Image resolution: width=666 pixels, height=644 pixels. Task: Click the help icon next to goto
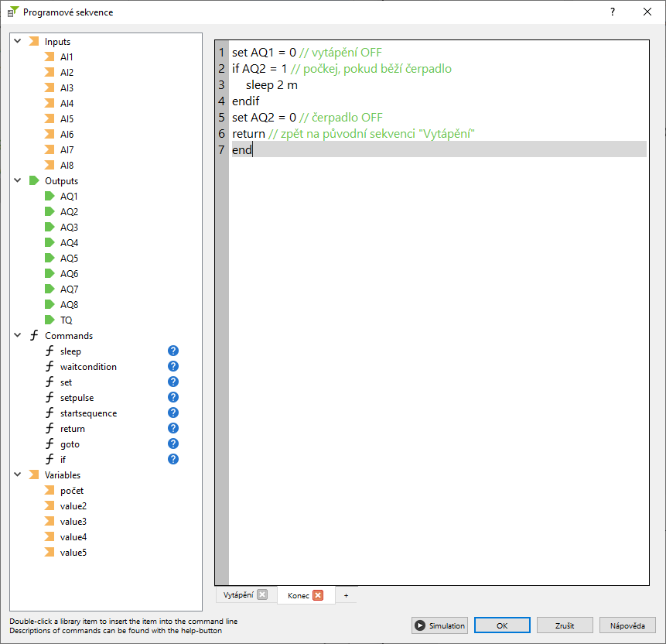[x=173, y=444]
